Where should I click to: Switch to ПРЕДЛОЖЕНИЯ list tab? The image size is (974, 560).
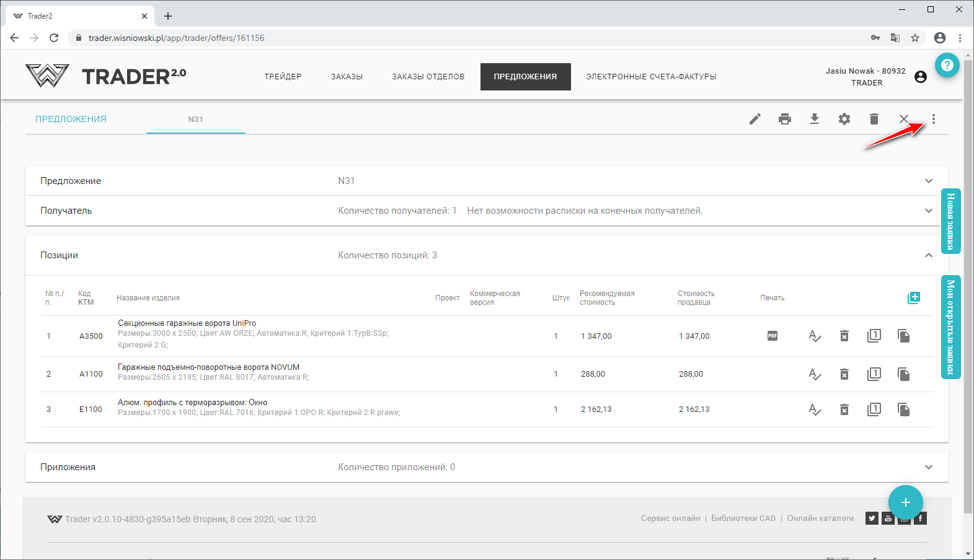point(71,119)
